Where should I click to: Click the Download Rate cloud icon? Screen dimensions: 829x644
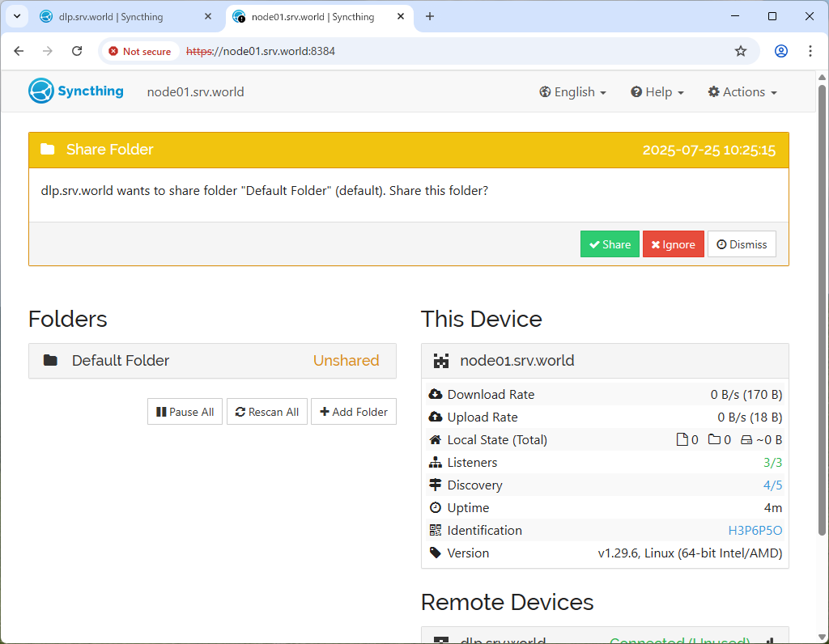(x=435, y=394)
